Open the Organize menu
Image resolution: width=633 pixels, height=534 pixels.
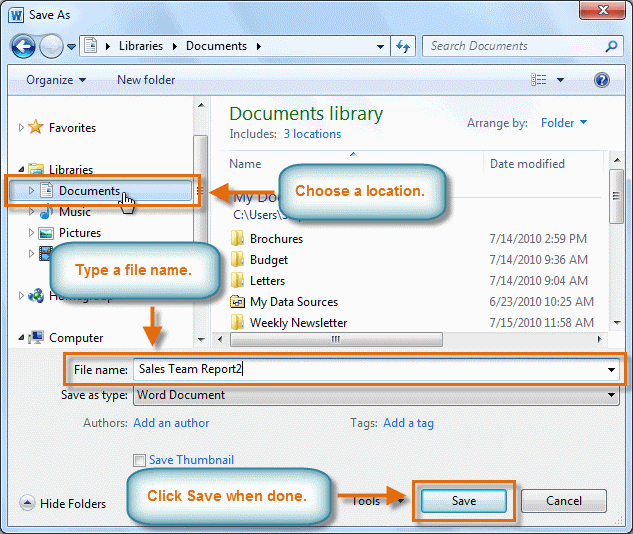(x=56, y=80)
